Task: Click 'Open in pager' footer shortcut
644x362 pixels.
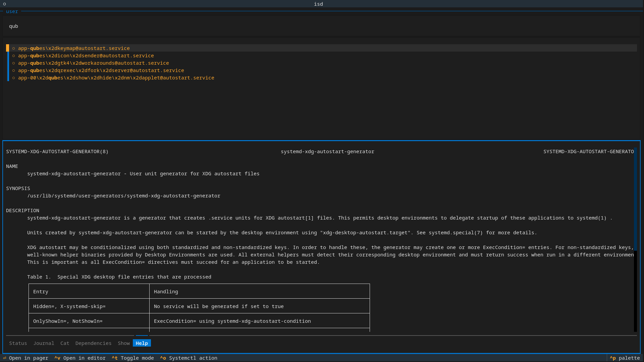Action: (25, 358)
